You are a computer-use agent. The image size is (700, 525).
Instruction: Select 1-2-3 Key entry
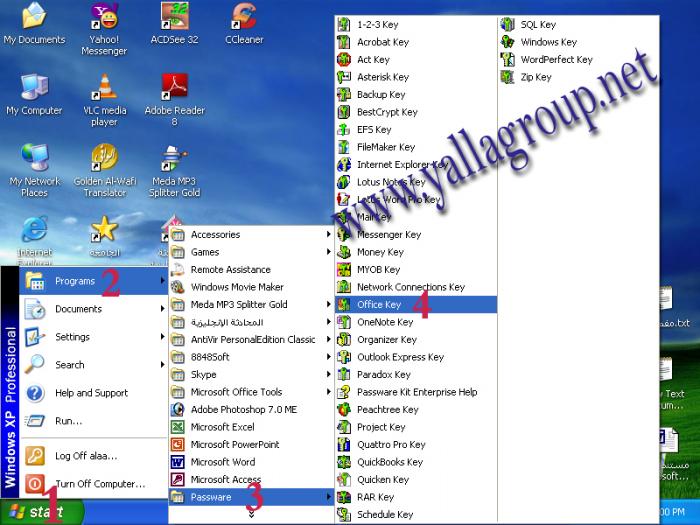(416, 25)
